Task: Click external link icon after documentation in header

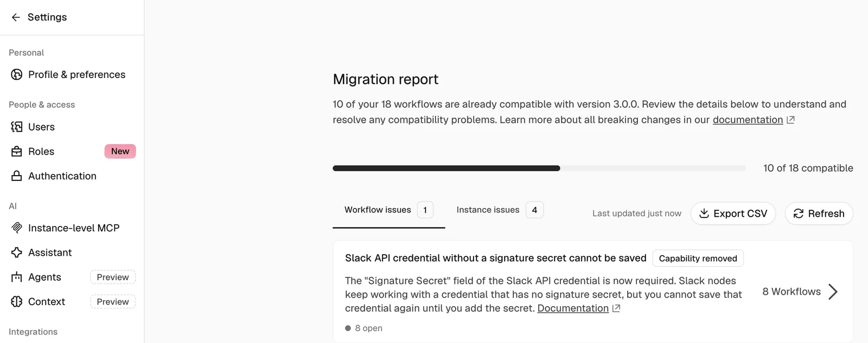Action: tap(790, 120)
